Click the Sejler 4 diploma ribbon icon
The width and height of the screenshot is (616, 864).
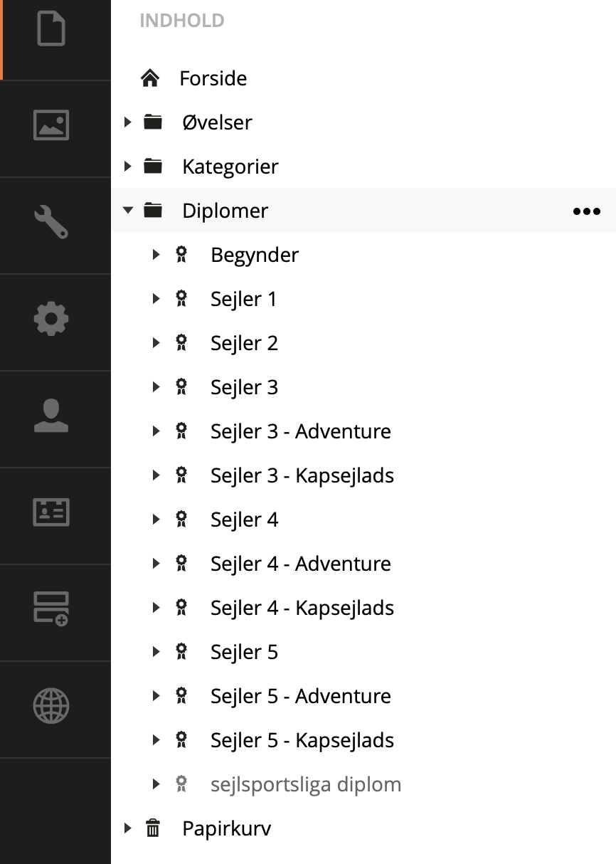[x=181, y=520]
